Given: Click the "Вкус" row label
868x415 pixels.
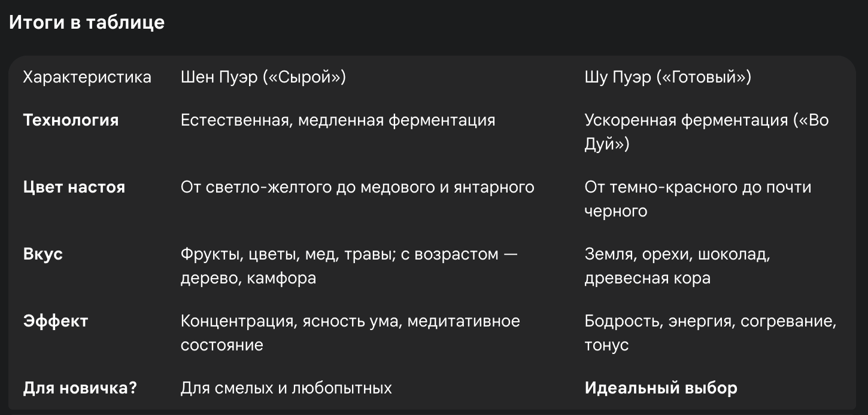Looking at the screenshot, I should (43, 254).
